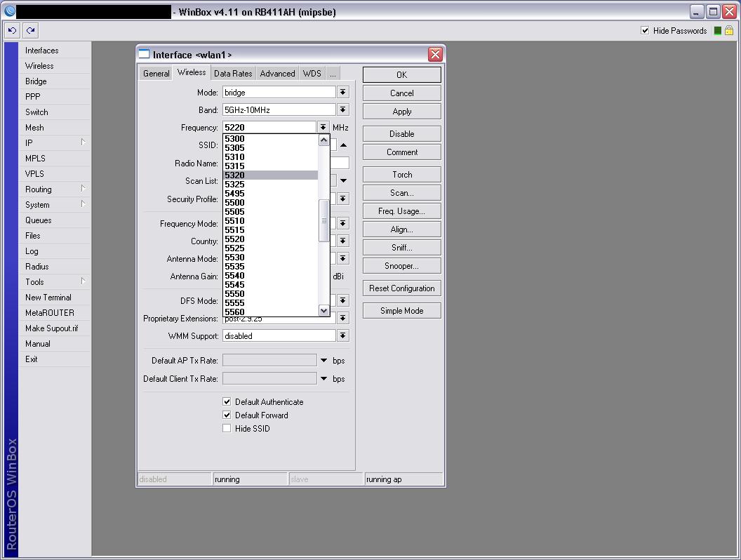Select frequency 5320 in the list

point(270,175)
